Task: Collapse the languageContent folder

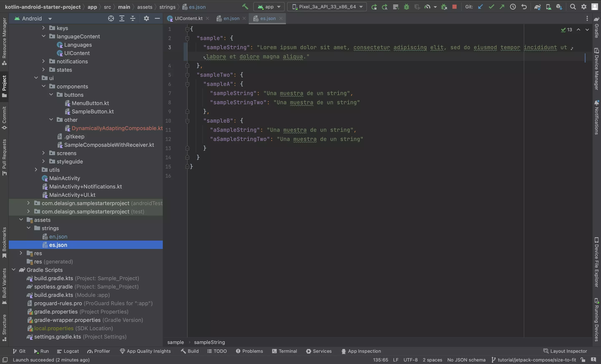Action: pyautogui.click(x=43, y=36)
